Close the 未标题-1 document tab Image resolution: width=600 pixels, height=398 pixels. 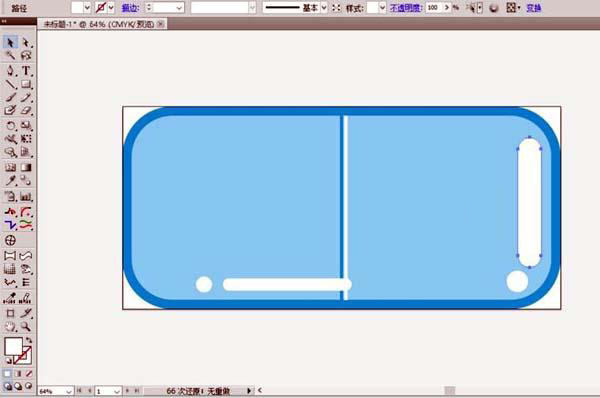(161, 24)
